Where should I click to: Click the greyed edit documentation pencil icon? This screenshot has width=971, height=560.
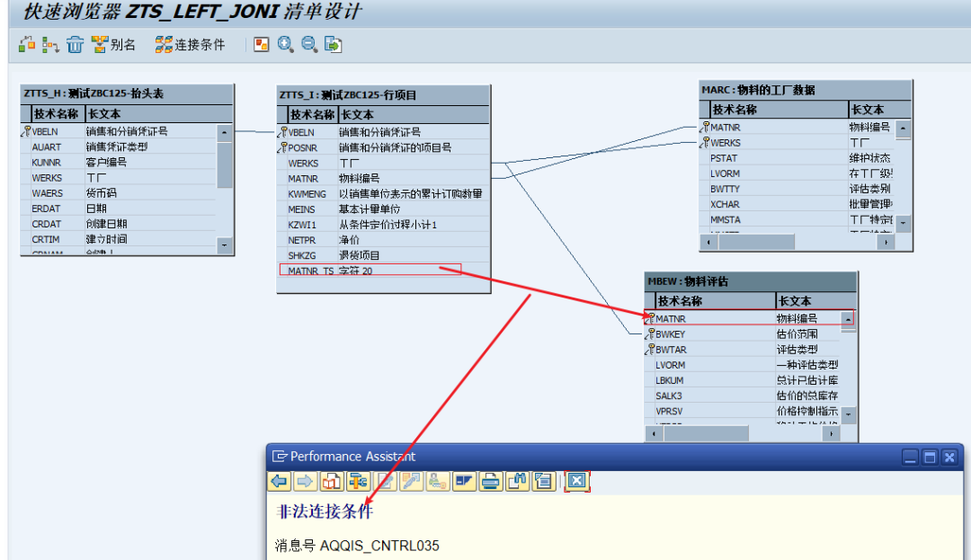[385, 481]
